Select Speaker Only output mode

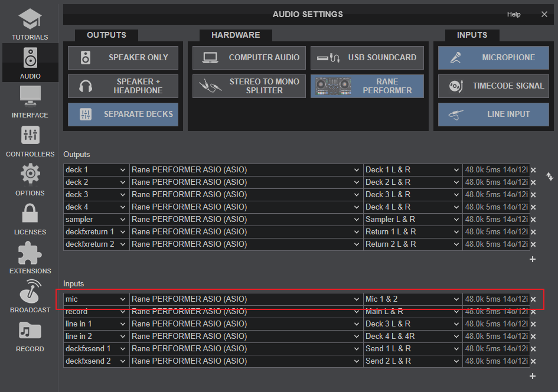123,58
